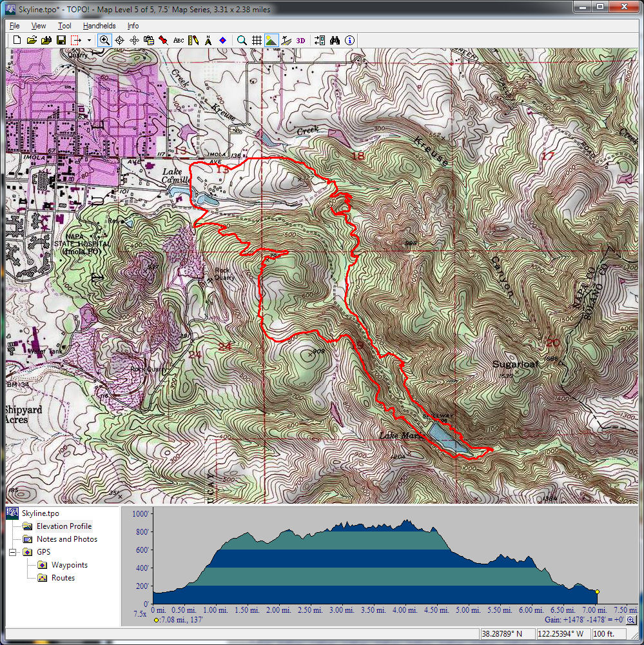Choose the ABC text label tool

[x=179, y=40]
